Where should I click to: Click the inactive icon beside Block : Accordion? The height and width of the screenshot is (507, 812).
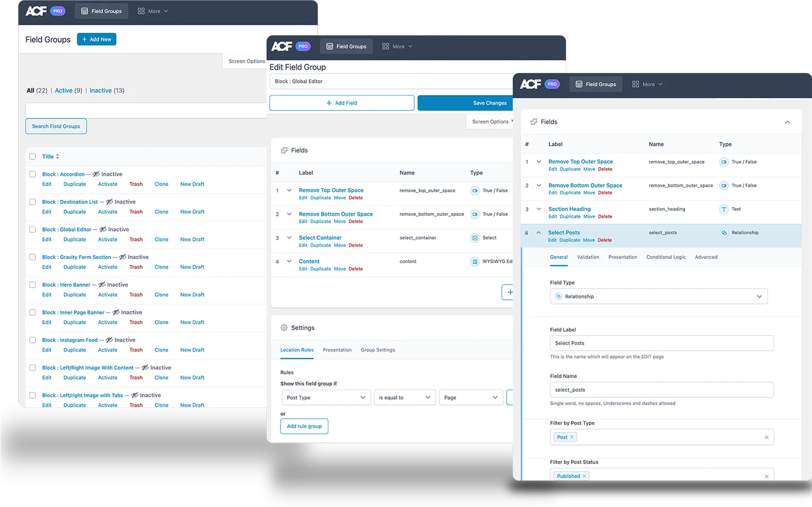[96, 174]
